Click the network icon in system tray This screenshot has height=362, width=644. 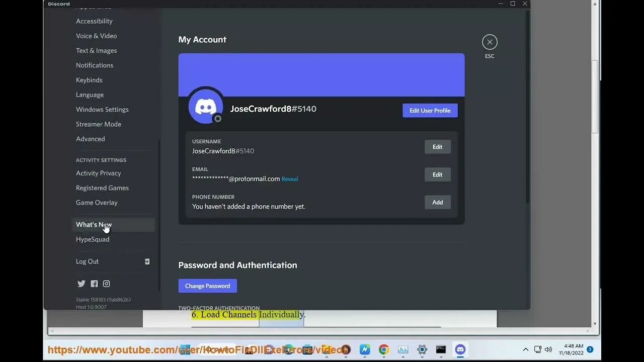(x=537, y=349)
